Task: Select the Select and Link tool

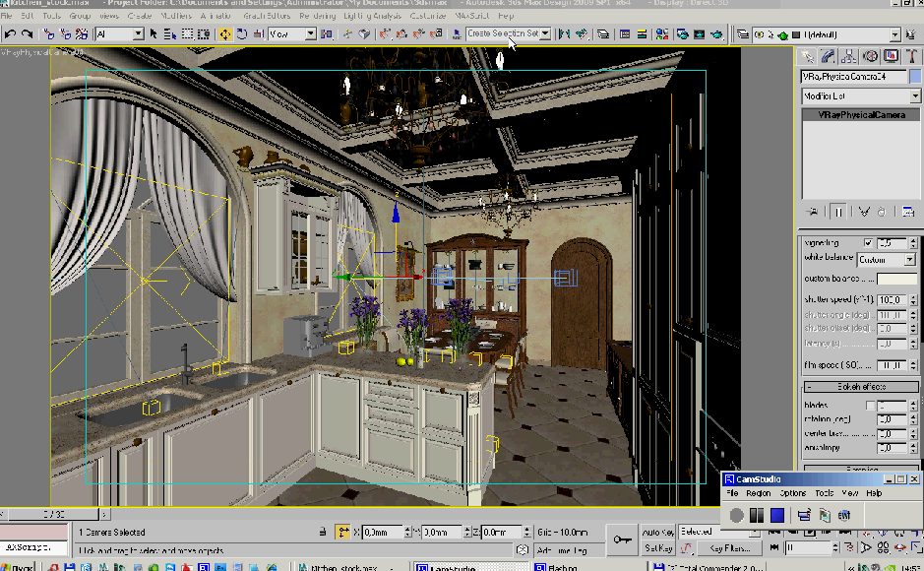Action: point(49,34)
